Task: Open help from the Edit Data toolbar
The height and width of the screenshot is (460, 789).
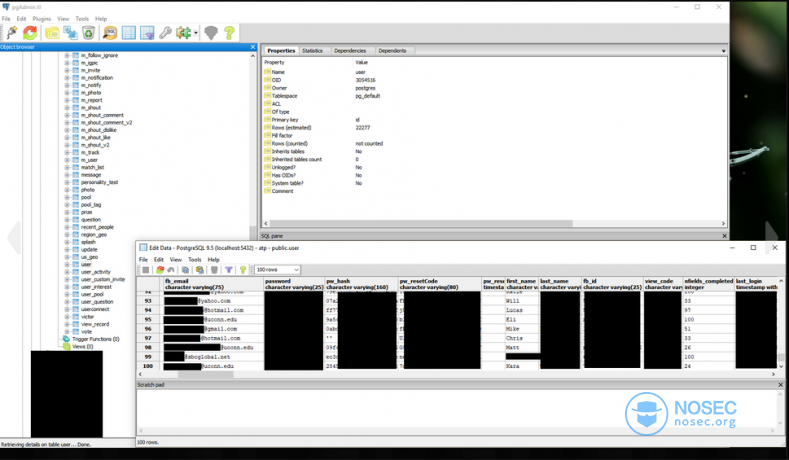Action: 243,270
